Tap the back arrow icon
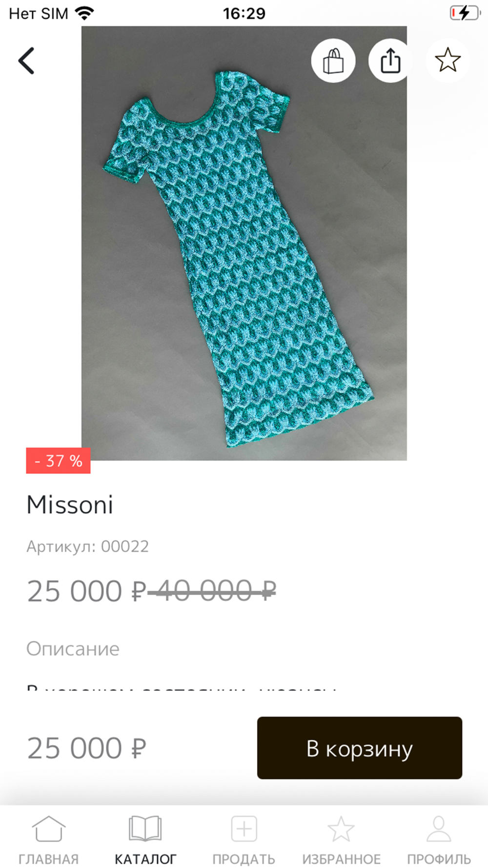This screenshot has height=868, width=488. point(26,61)
